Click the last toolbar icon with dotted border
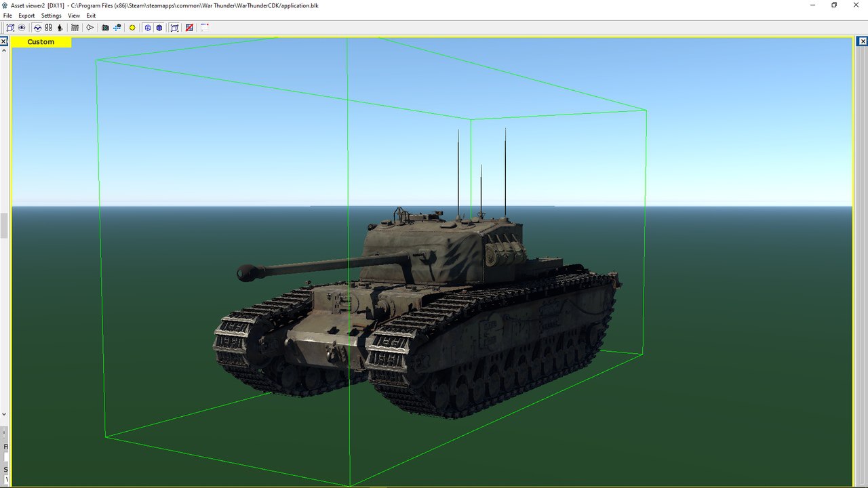Image resolution: width=868 pixels, height=488 pixels. coord(204,28)
